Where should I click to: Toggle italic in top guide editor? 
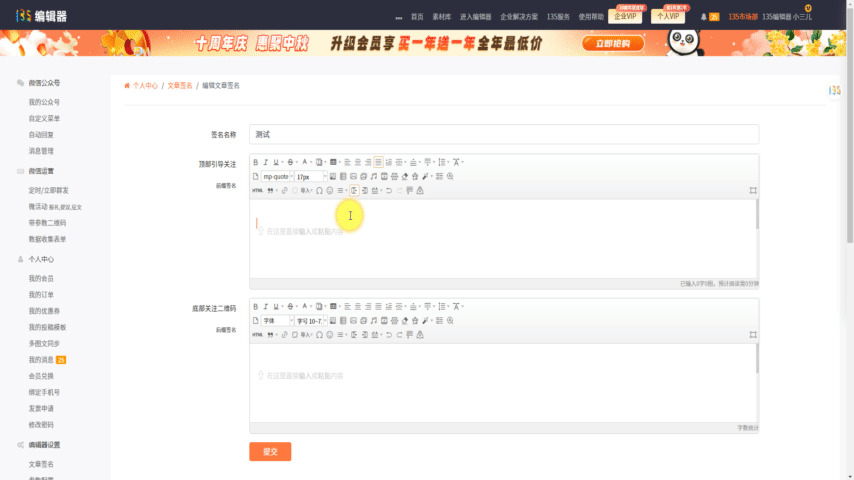266,162
